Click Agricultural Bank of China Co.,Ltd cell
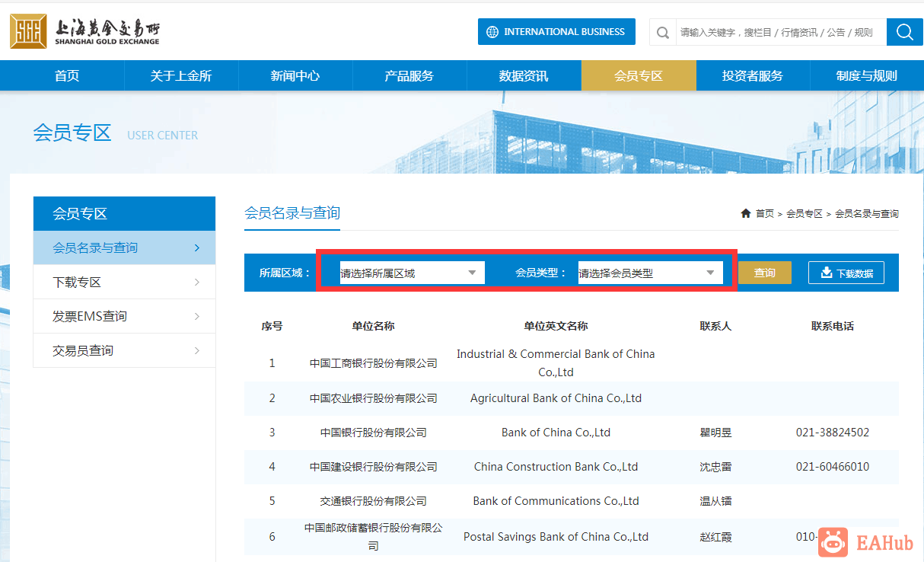Screen dimensions: 924x562 click(x=556, y=398)
